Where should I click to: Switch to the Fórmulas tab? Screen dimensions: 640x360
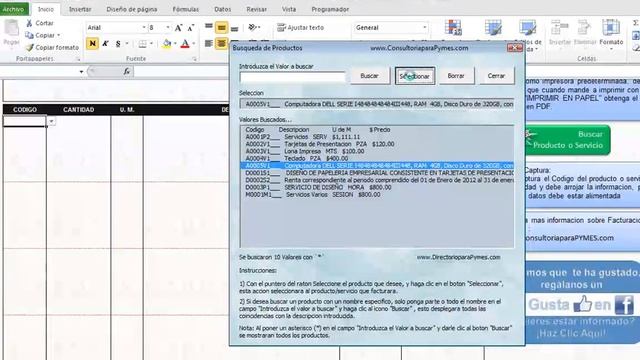pyautogui.click(x=185, y=9)
